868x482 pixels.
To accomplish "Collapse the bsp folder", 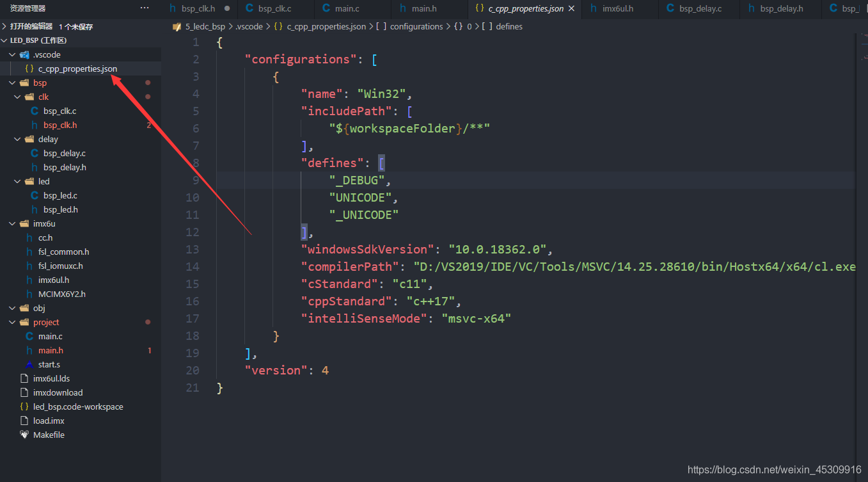I will (x=12, y=83).
